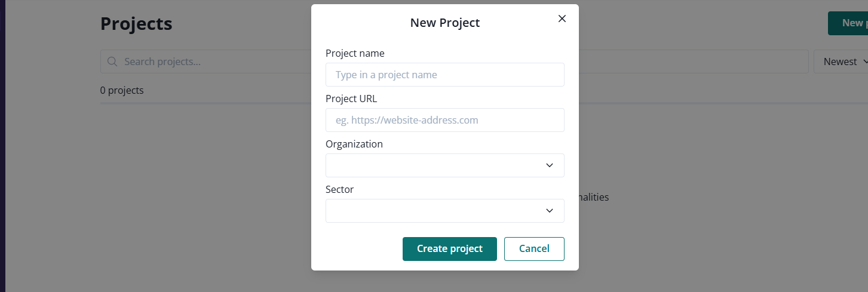Click the New Project dialog title
Screen dimensions: 868x292
coord(444,23)
